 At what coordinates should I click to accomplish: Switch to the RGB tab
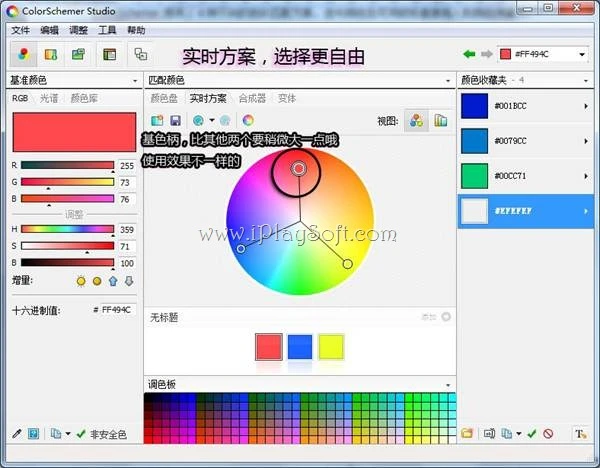(x=20, y=98)
